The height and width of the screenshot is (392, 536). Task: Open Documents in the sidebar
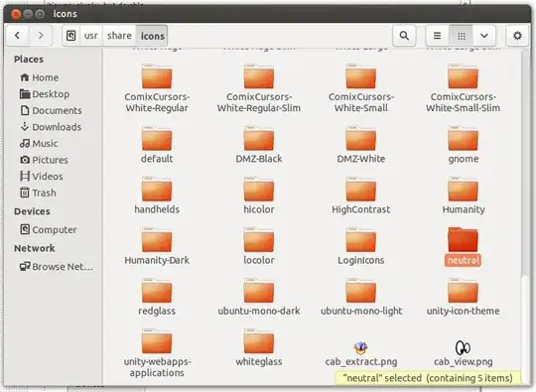pos(51,110)
